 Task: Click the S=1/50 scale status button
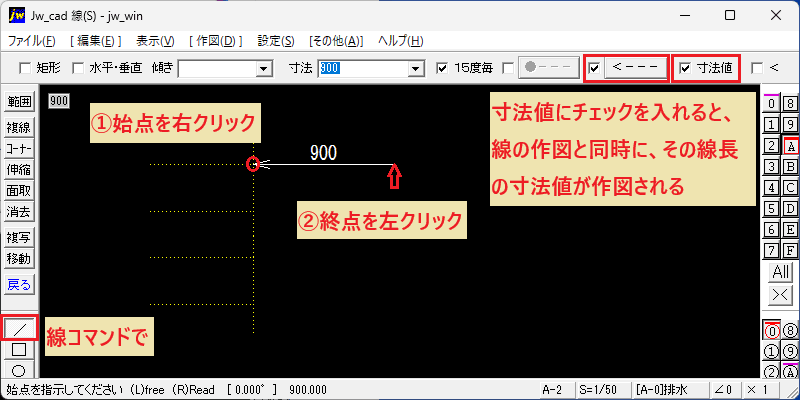602,390
